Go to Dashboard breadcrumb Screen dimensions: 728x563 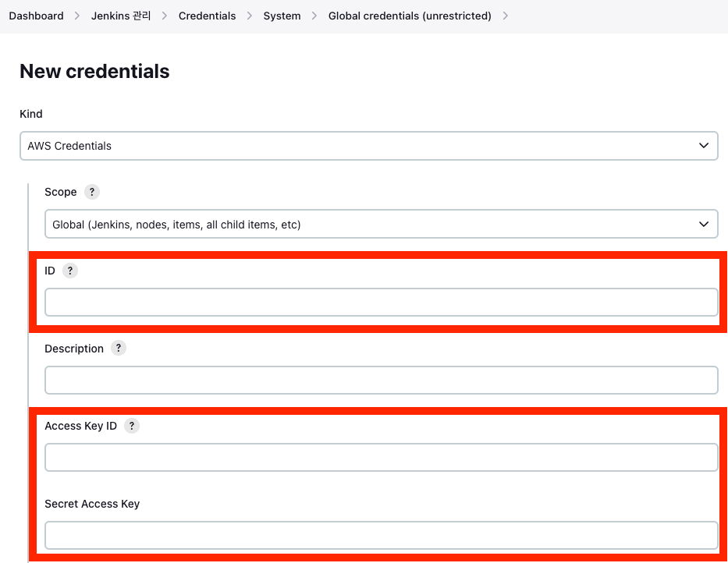(x=36, y=16)
